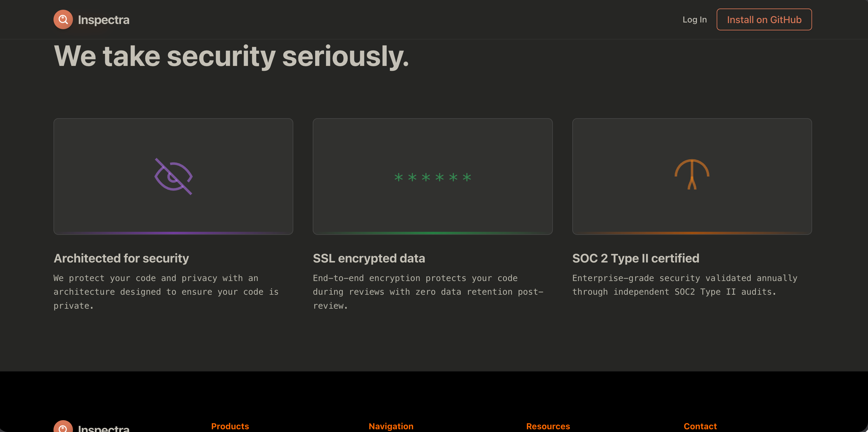
Task: Click the Inspectra brand name in header
Action: pos(103,20)
